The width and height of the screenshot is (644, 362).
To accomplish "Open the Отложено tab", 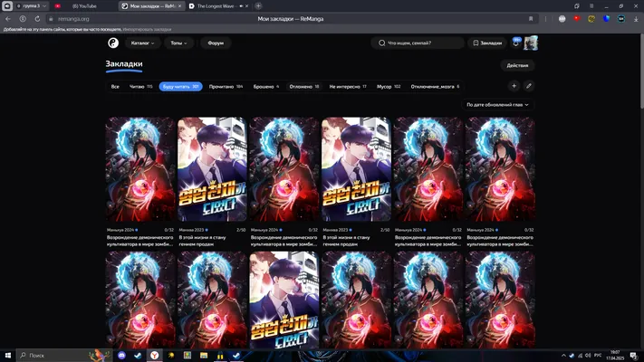I will click(x=304, y=87).
